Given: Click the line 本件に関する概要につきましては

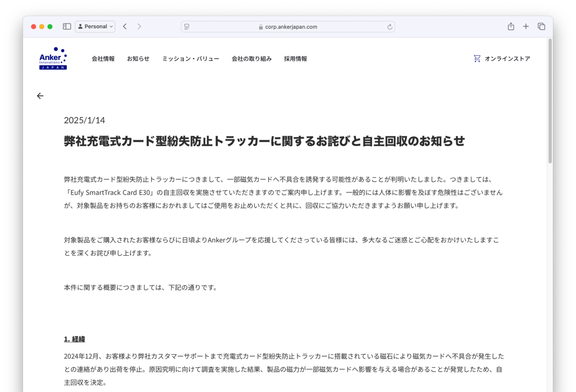Looking at the screenshot, I should click(x=140, y=287).
